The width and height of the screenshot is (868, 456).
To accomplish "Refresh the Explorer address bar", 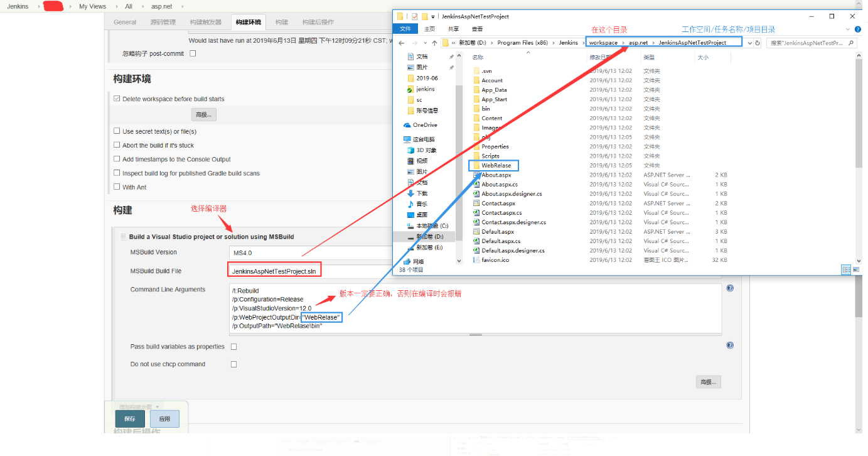I will pos(758,43).
